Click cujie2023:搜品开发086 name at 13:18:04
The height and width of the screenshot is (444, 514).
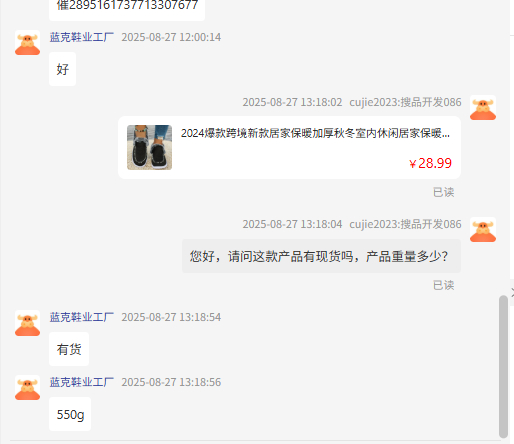(x=405, y=224)
